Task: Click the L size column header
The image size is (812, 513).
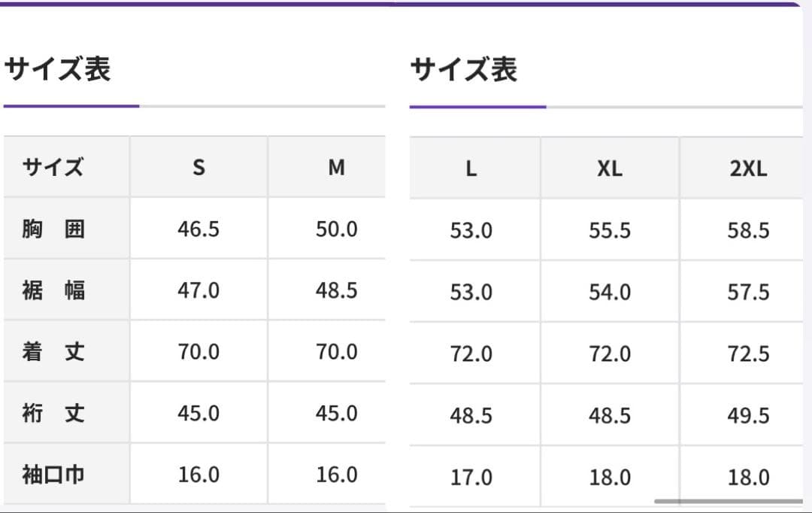Action: (471, 169)
